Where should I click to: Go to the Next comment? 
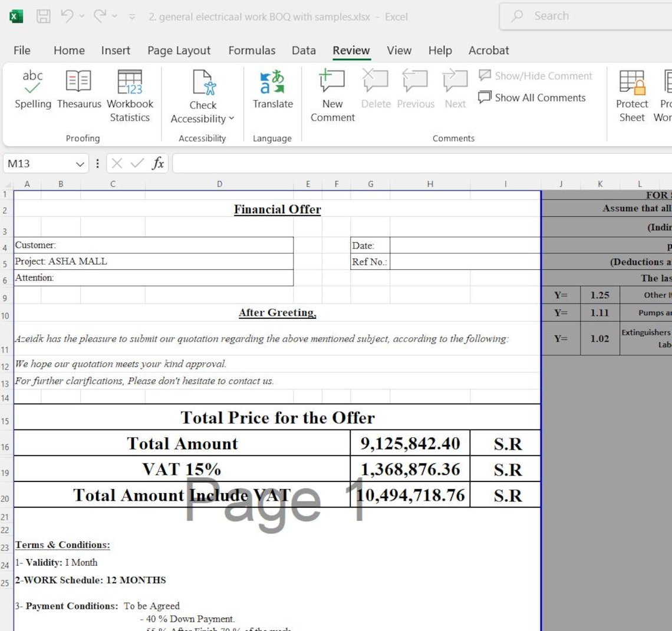(454, 90)
